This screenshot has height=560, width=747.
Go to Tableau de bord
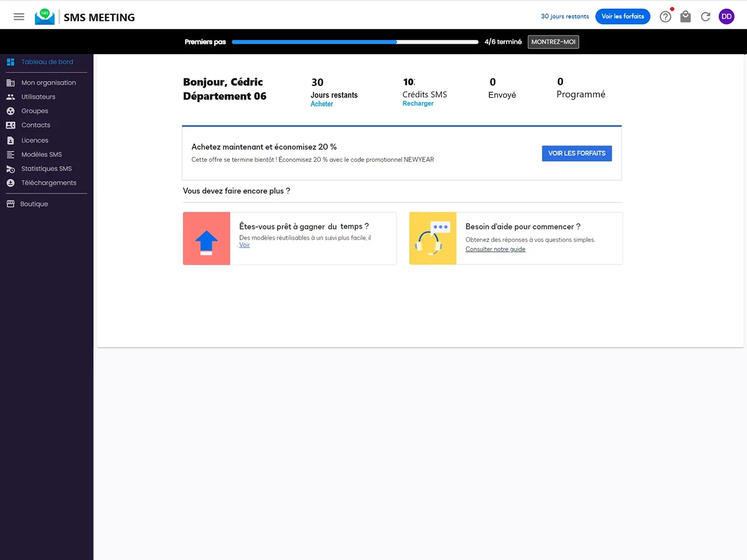(x=47, y=62)
